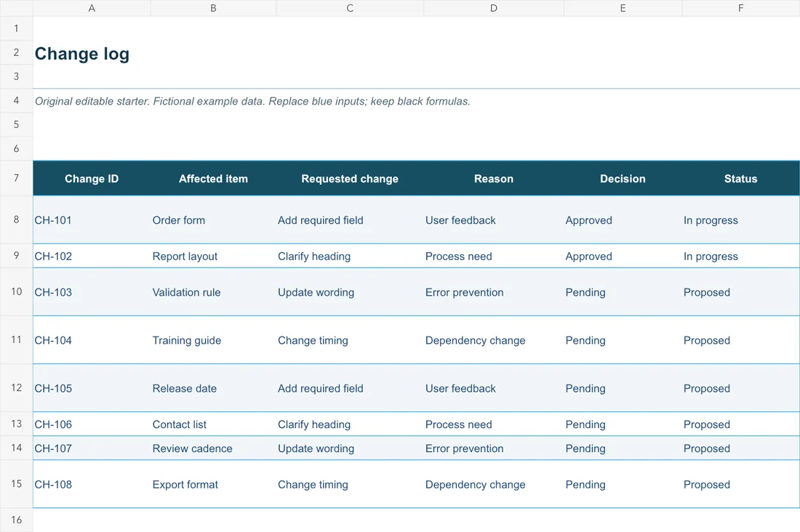Click the 'Original editable starter' note text
This screenshot has height=532, width=800.
[252, 101]
